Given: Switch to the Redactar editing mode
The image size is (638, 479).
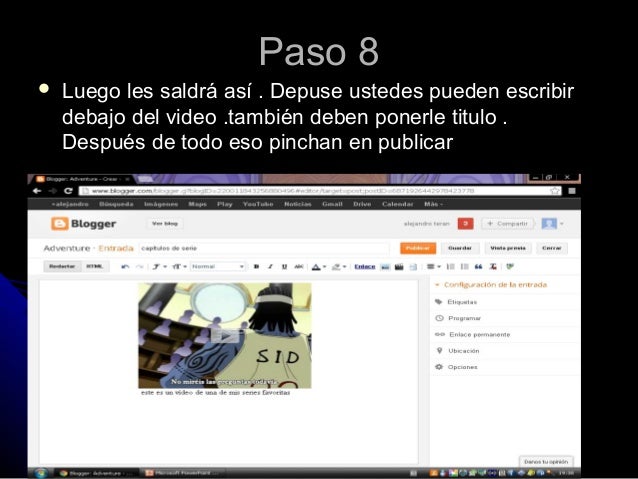Looking at the screenshot, I should tap(62, 267).
